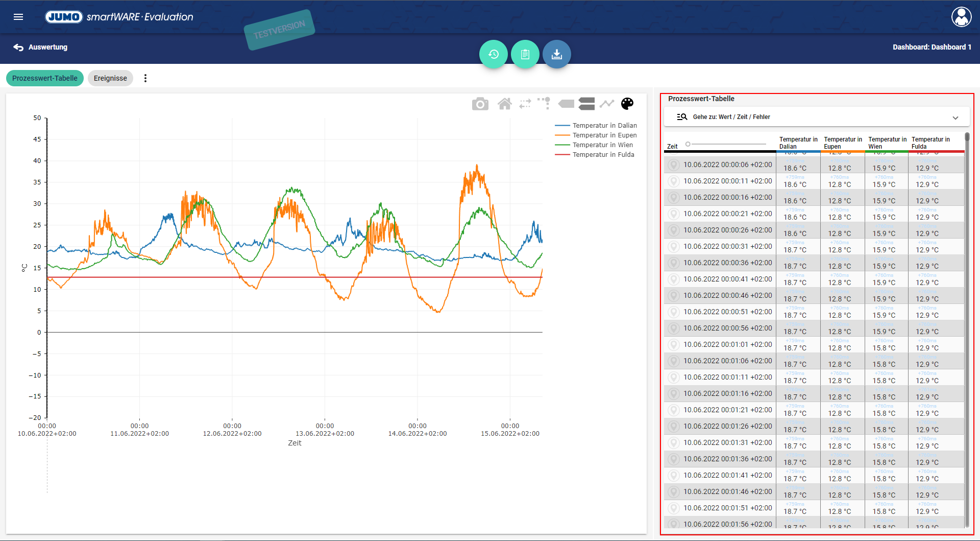Screen dimensions: 980x541
Task: Click the camera snapshot icon above chart
Action: [x=480, y=104]
